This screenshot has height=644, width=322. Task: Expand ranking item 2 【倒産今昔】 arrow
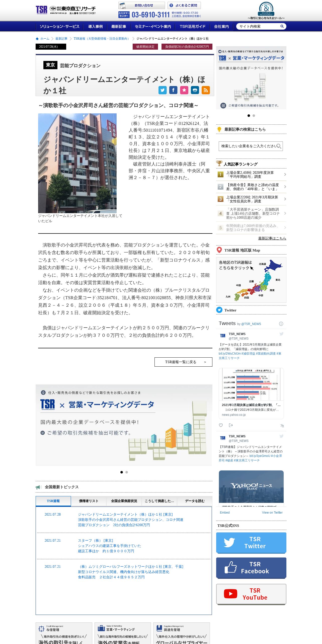click(285, 187)
